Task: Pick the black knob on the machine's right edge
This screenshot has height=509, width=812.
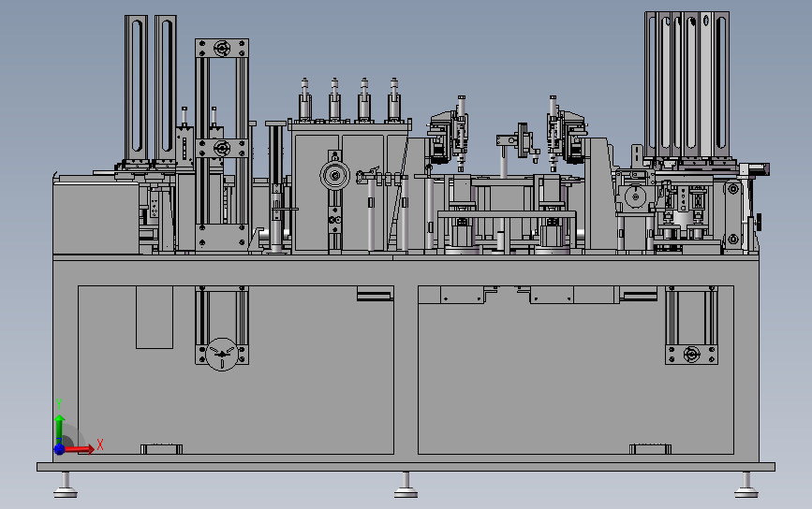Action: click(760, 222)
